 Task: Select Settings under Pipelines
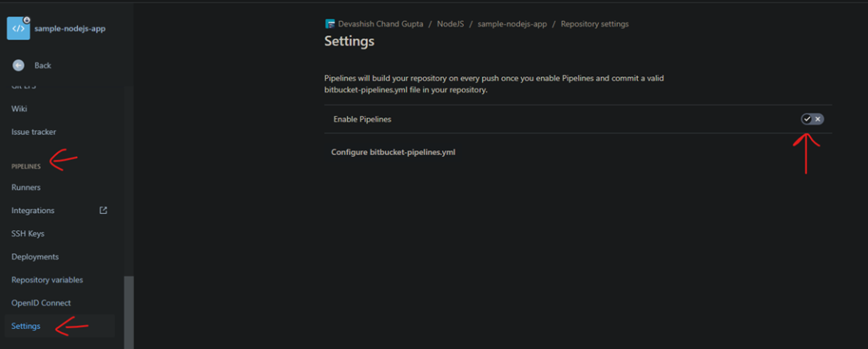pyautogui.click(x=26, y=326)
